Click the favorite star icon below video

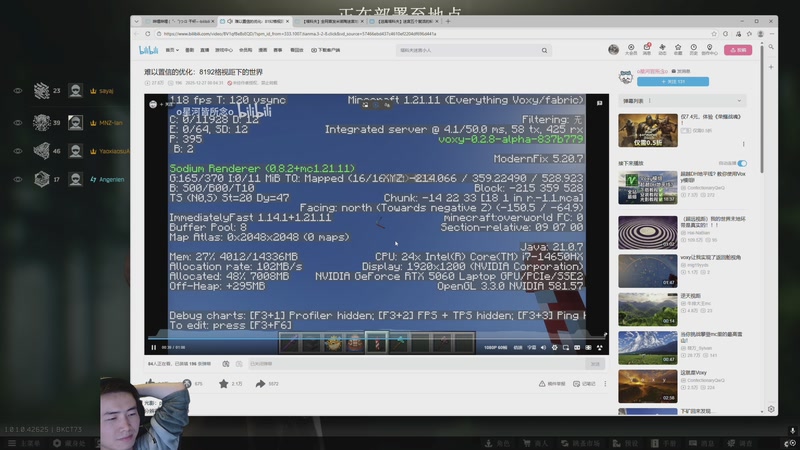pyautogui.click(x=223, y=384)
